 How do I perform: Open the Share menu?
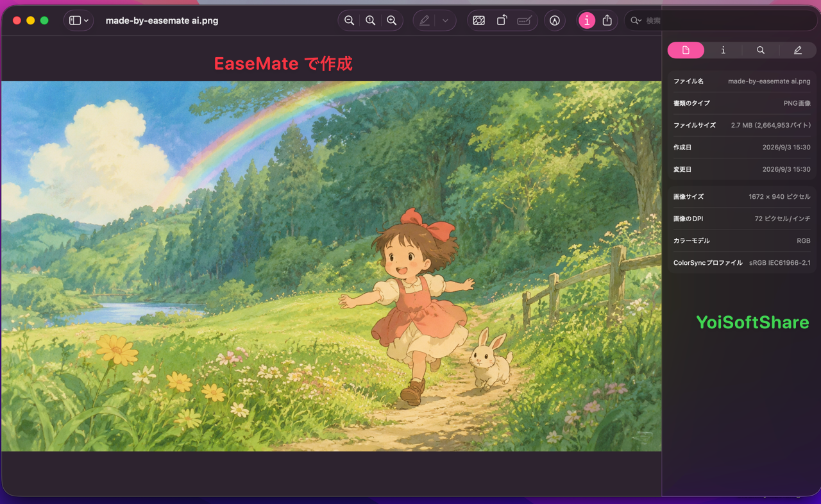[x=607, y=21]
